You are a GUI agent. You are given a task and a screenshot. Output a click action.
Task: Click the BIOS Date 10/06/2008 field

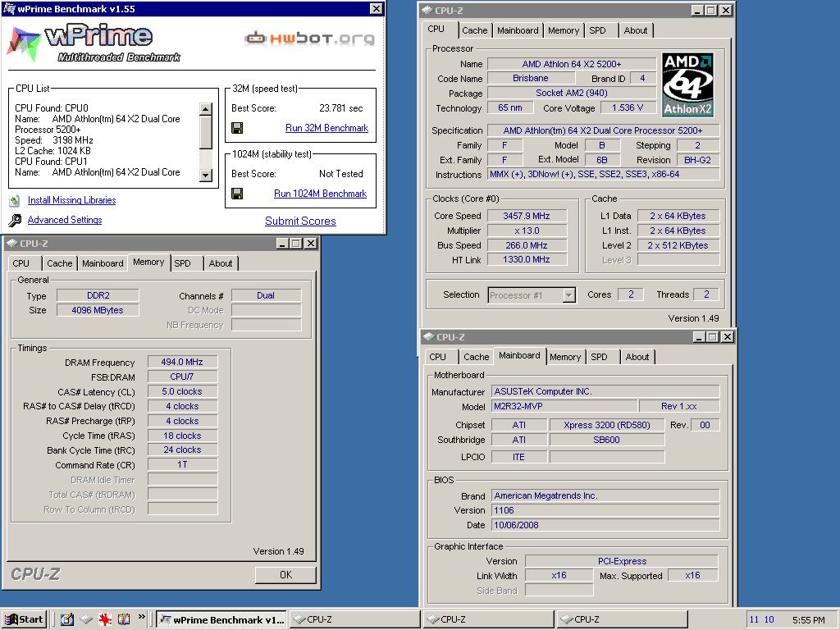click(x=605, y=526)
